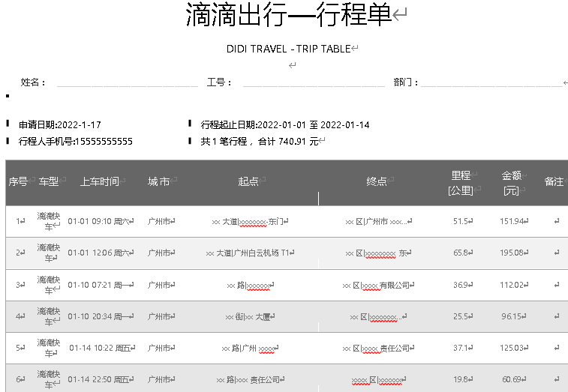Click the total 合计 740.91 元 text
568x392 pixels.
click(x=288, y=141)
